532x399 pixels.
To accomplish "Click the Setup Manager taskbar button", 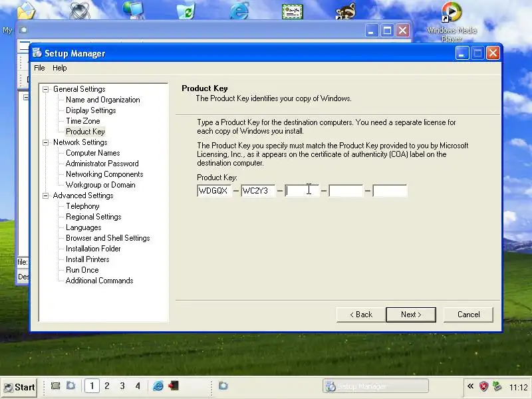I will (375, 386).
